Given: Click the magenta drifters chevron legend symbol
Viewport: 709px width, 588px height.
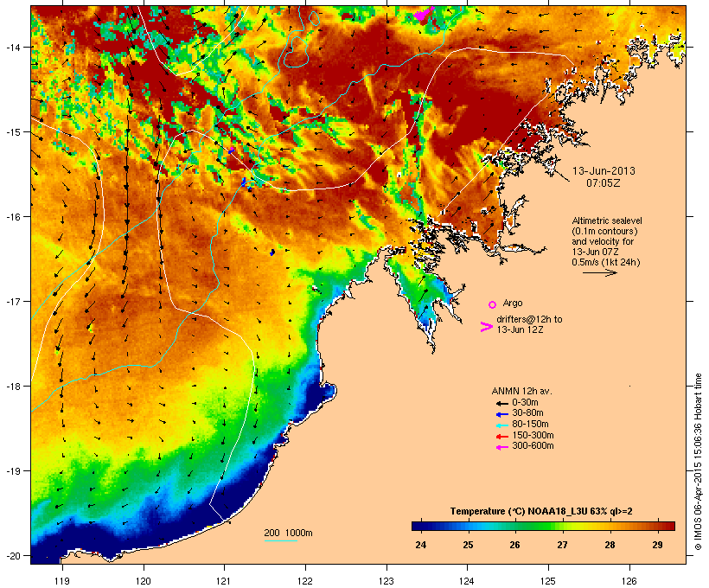Looking at the screenshot, I should (x=487, y=327).
